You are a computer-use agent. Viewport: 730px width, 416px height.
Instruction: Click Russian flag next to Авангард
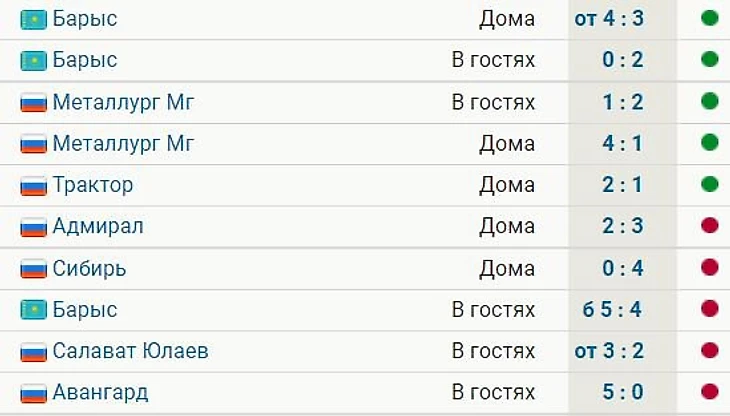point(34,393)
